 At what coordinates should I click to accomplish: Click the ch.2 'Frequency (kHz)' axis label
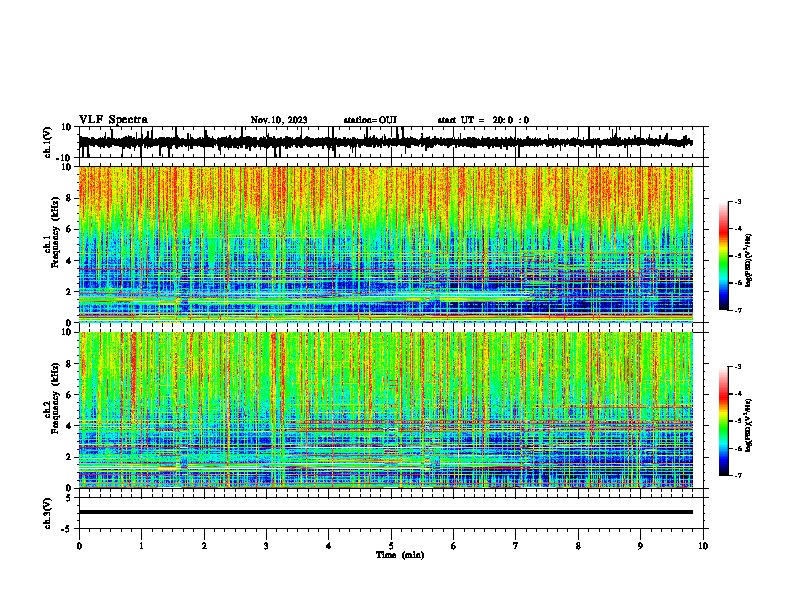coord(55,399)
